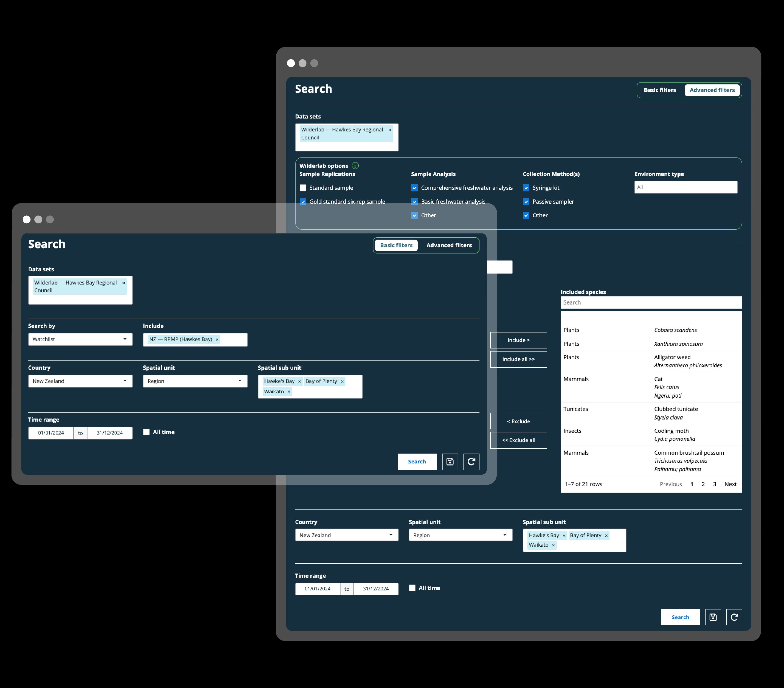Switch to Advanced filters in the front window
This screenshot has height=688, width=784.
[449, 245]
